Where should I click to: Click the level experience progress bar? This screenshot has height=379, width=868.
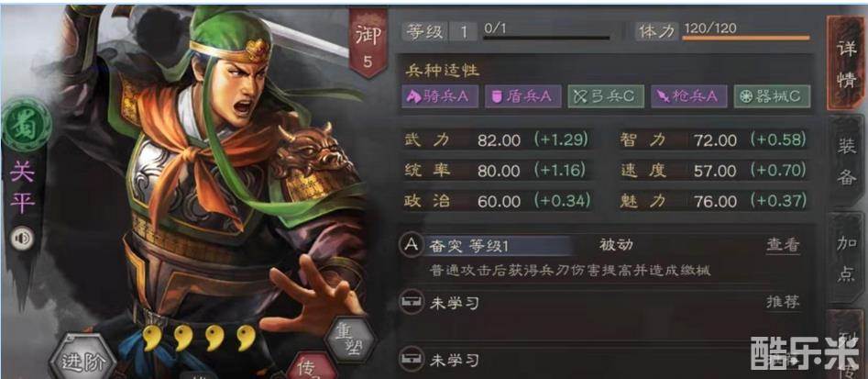pyautogui.click(x=546, y=39)
